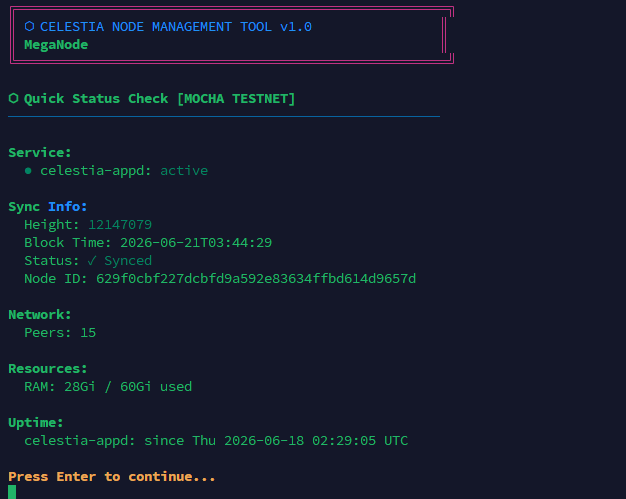Click the Service: section heading
This screenshot has height=499, width=626.
40,152
